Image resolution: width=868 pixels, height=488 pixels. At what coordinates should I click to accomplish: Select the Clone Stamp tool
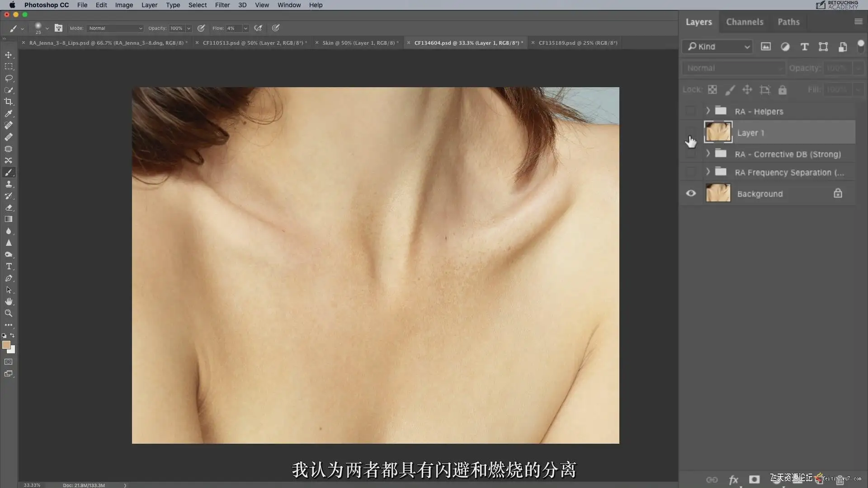tap(8, 184)
